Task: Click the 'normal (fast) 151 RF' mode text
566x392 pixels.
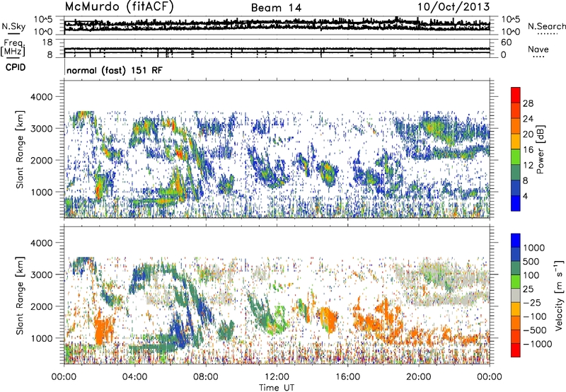Action: pyautogui.click(x=115, y=70)
